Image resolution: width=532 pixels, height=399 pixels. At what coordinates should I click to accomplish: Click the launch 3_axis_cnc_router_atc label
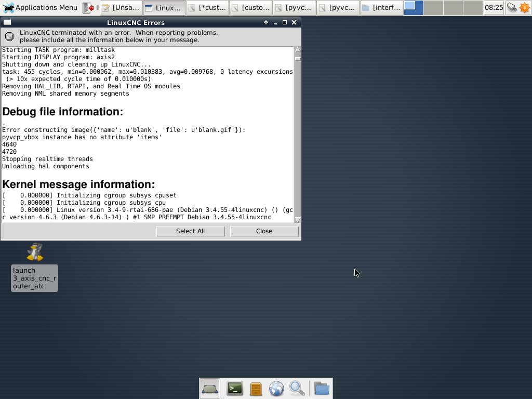(x=35, y=278)
